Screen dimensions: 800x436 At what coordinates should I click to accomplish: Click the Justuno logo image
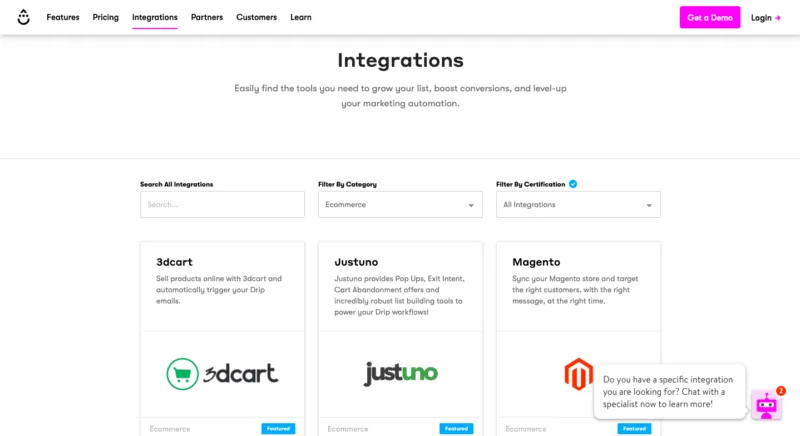tap(401, 373)
